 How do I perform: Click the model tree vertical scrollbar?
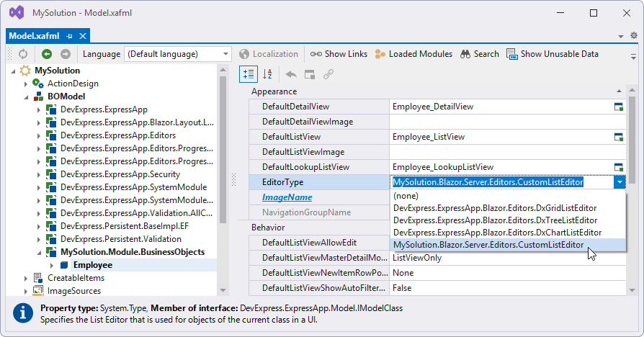(223, 150)
